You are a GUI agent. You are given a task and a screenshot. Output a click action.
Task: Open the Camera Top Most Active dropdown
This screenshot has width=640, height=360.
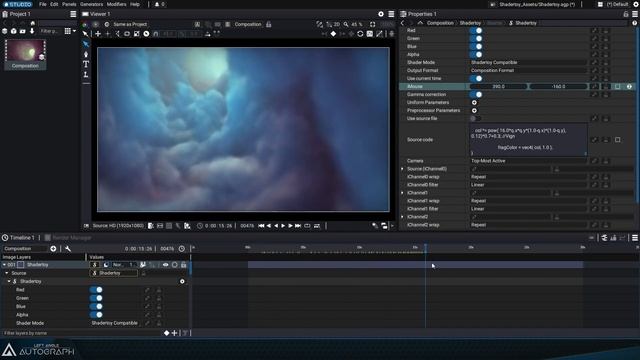coord(528,161)
